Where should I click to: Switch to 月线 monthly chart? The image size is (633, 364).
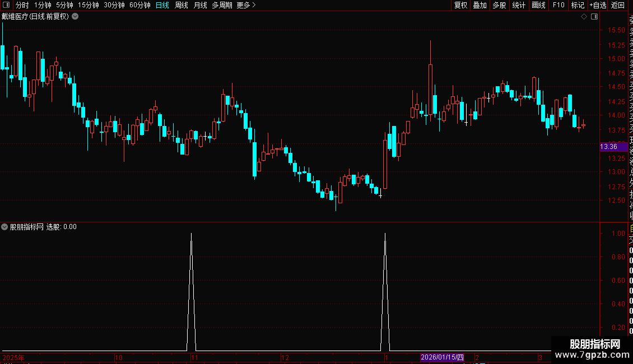coord(200,5)
